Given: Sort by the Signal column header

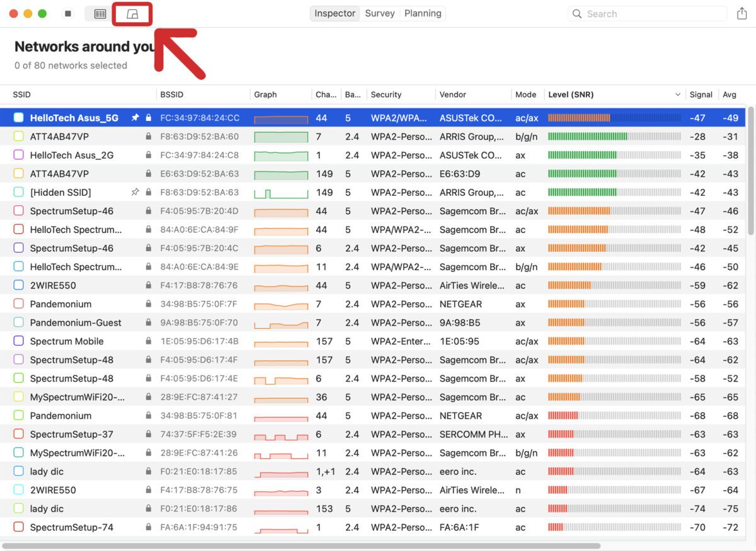Looking at the screenshot, I should pyautogui.click(x=701, y=95).
